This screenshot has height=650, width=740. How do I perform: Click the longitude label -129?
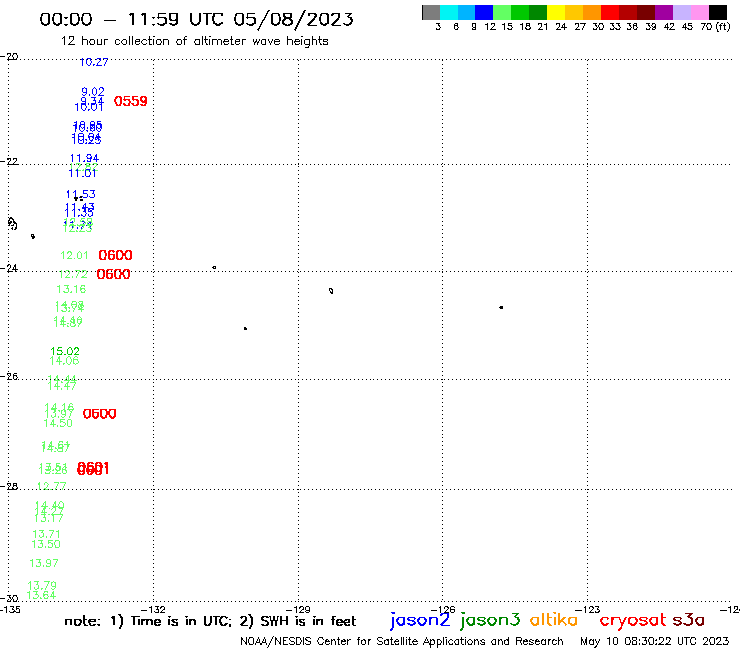coord(298,609)
